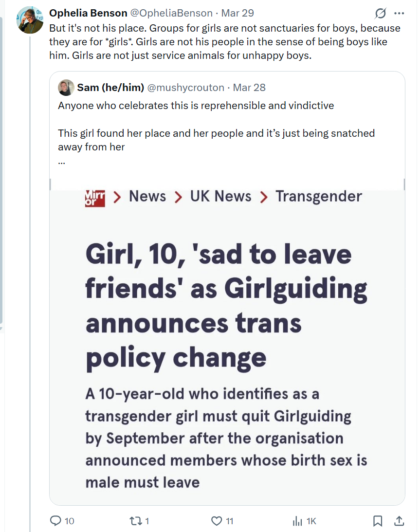Open the @mushycrouton handle link
This screenshot has width=420, height=532.
pyautogui.click(x=185, y=88)
